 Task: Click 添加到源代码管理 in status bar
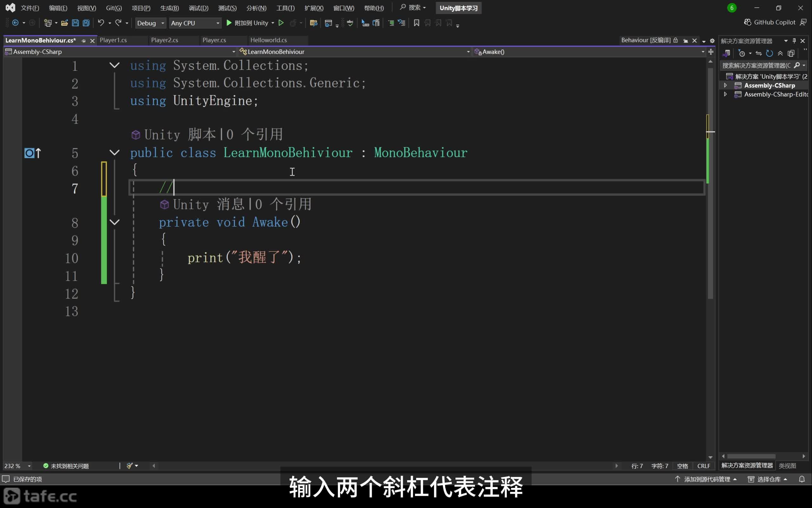click(x=706, y=479)
